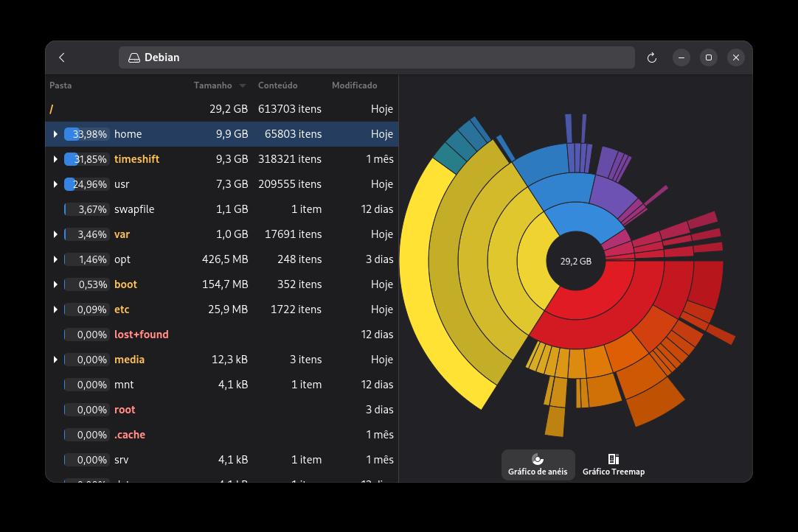
Task: Switch to the rings chart view
Action: 538,465
